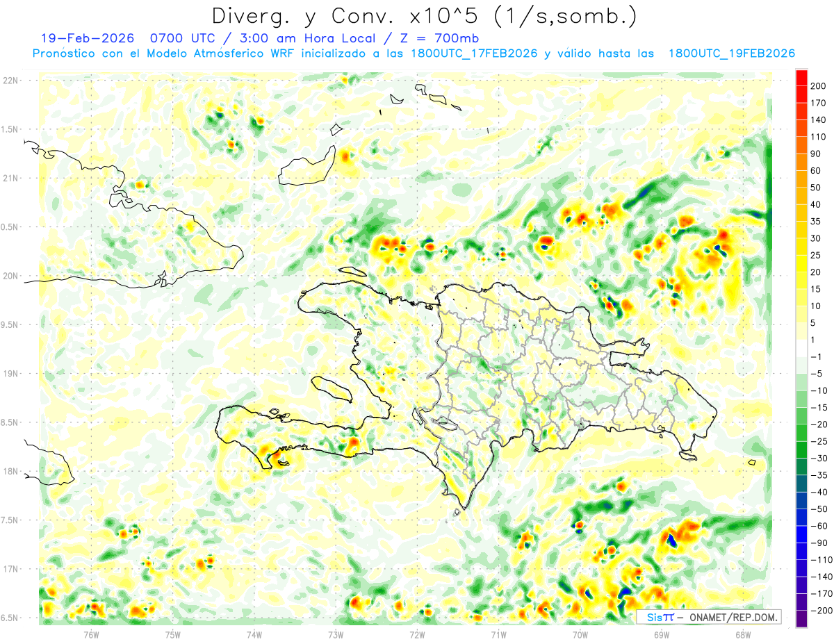The height and width of the screenshot is (644, 834).
Task: Click the '75W' longitude label
Action: (173, 634)
